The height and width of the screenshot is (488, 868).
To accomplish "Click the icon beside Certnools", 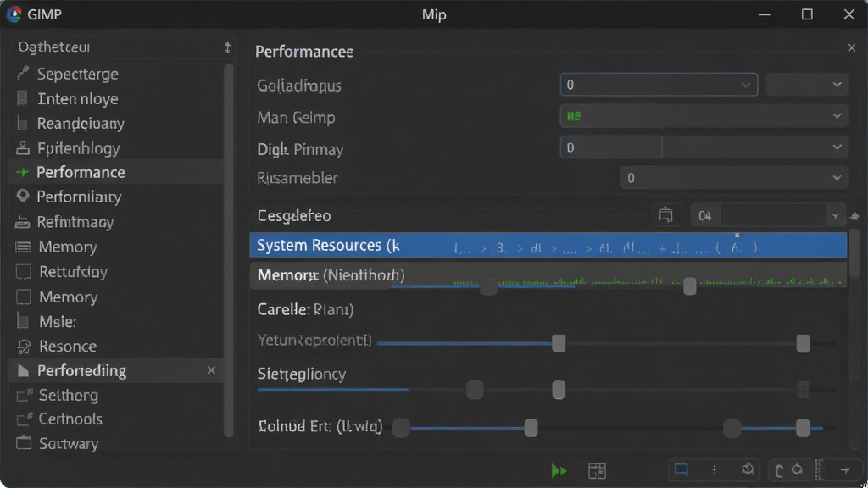I will (x=25, y=419).
